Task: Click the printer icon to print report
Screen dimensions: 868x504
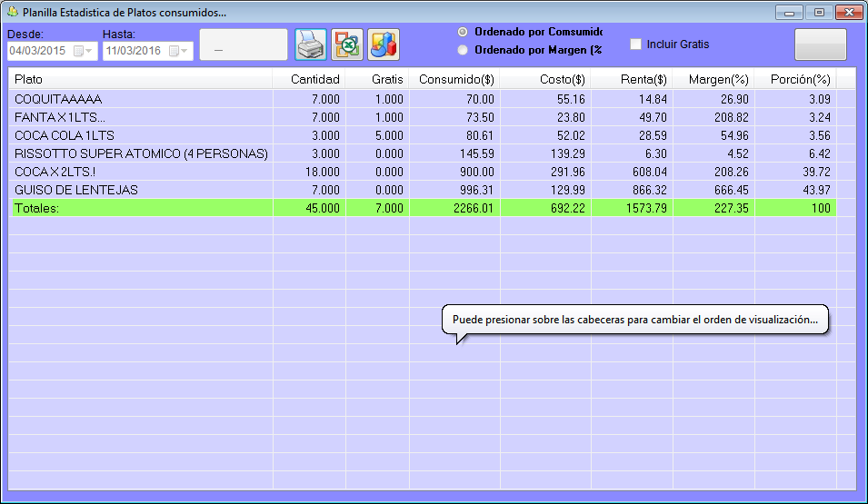Action: [x=311, y=44]
